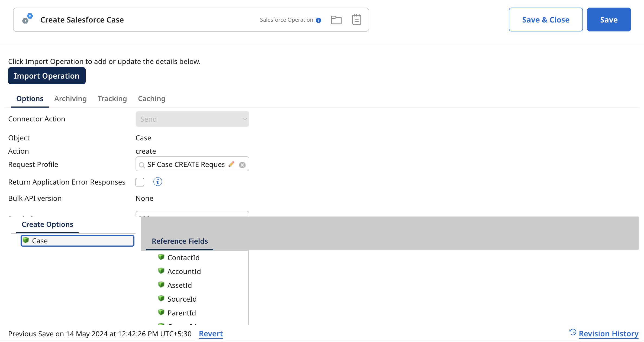Click the Revert link
This screenshot has height=342, width=644.
pyautogui.click(x=211, y=334)
